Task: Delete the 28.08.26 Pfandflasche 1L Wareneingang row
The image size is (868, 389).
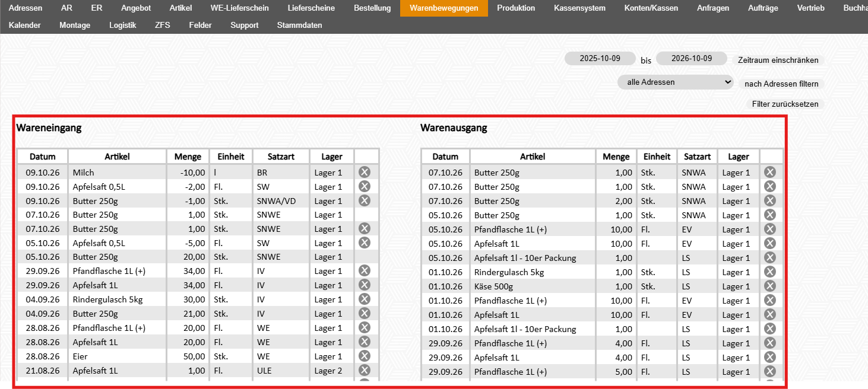Action: coord(365,328)
